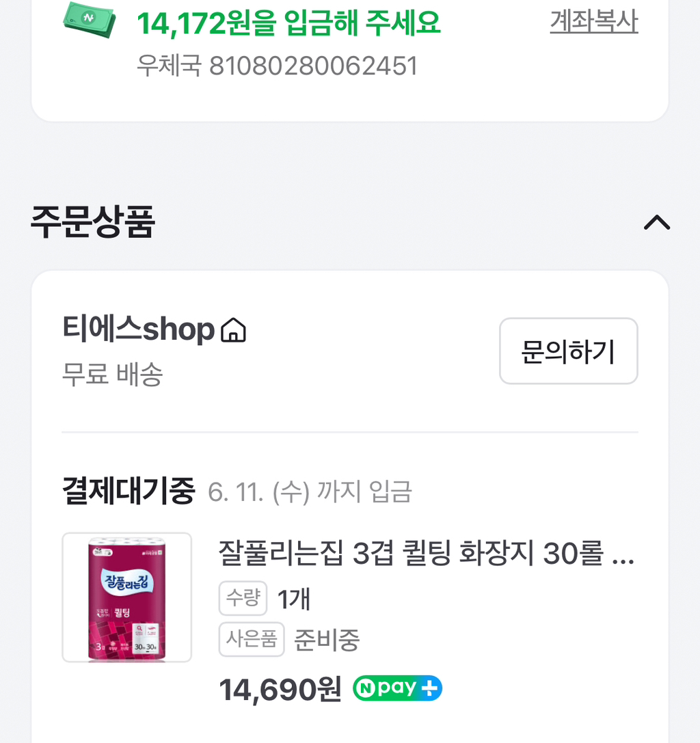This screenshot has width=700, height=743.
Task: Click the 1개 quantity value
Action: pyautogui.click(x=294, y=599)
